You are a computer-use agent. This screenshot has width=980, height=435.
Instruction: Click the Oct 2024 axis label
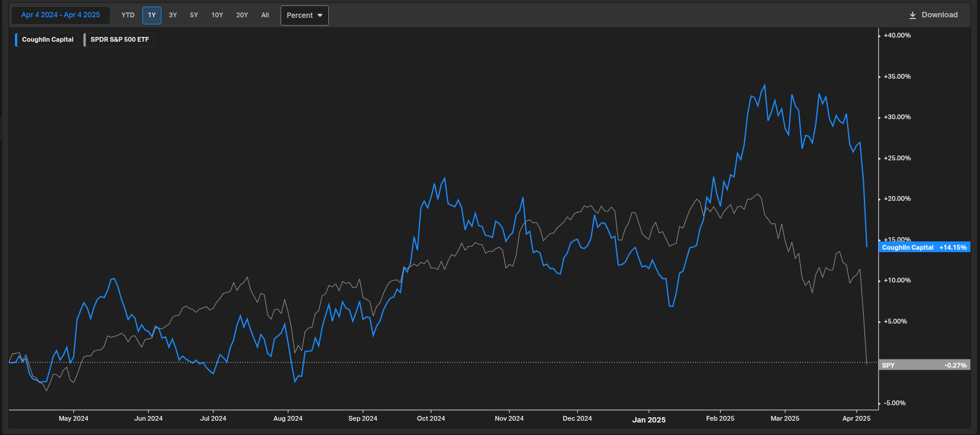(431, 418)
